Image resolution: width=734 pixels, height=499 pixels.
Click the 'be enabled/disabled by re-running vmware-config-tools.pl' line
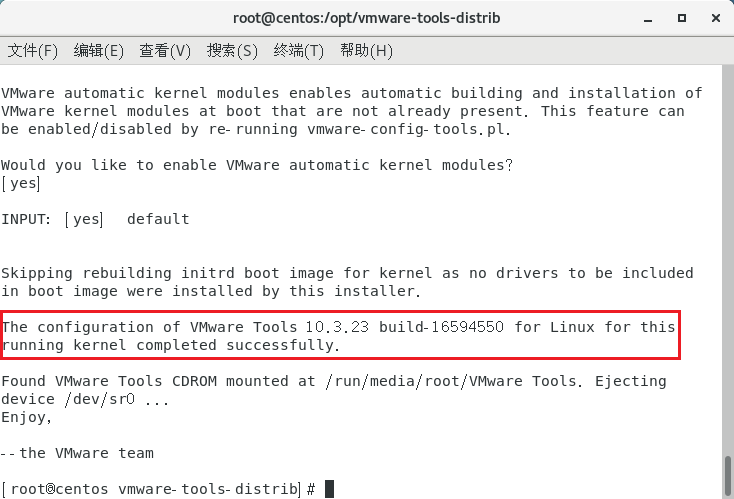256,129
